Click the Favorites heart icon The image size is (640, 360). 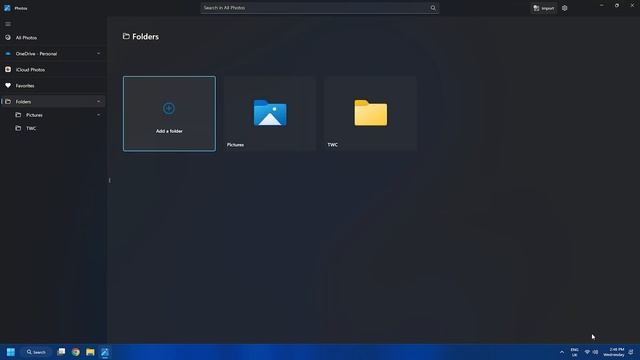click(x=8, y=86)
